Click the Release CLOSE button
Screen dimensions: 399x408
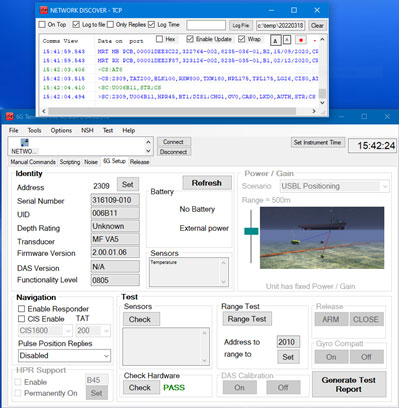pyautogui.click(x=366, y=319)
